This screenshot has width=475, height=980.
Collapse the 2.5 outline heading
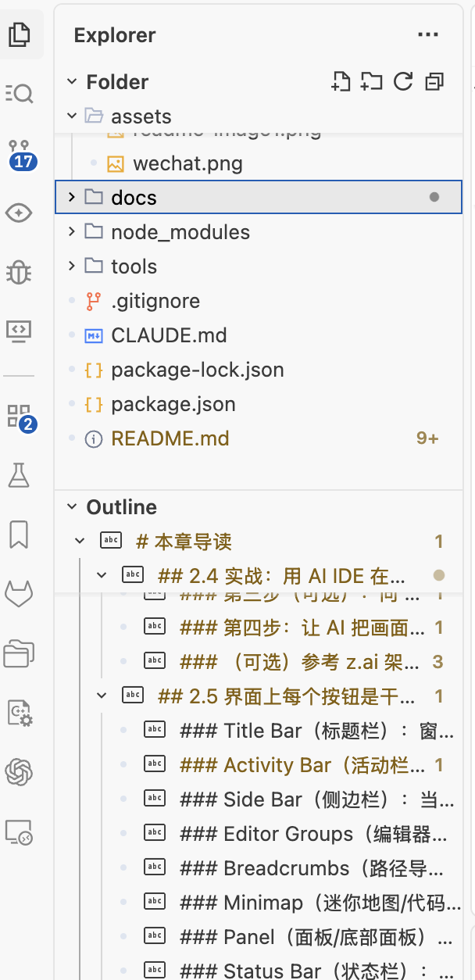pyautogui.click(x=101, y=696)
